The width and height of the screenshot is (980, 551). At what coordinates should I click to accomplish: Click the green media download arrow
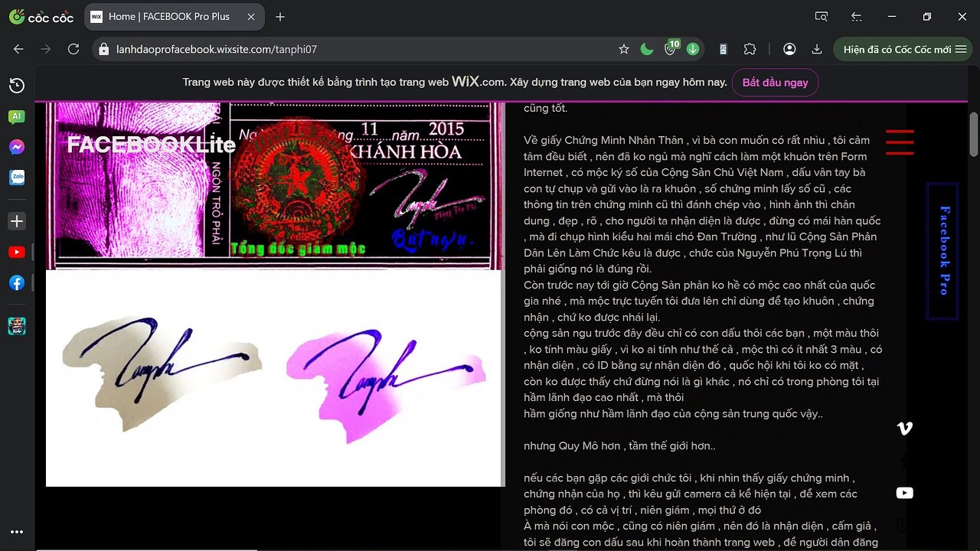point(693,49)
